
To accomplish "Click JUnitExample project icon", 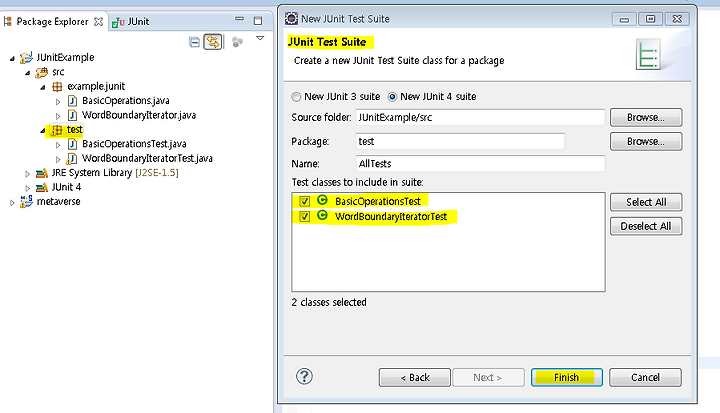I will point(26,57).
